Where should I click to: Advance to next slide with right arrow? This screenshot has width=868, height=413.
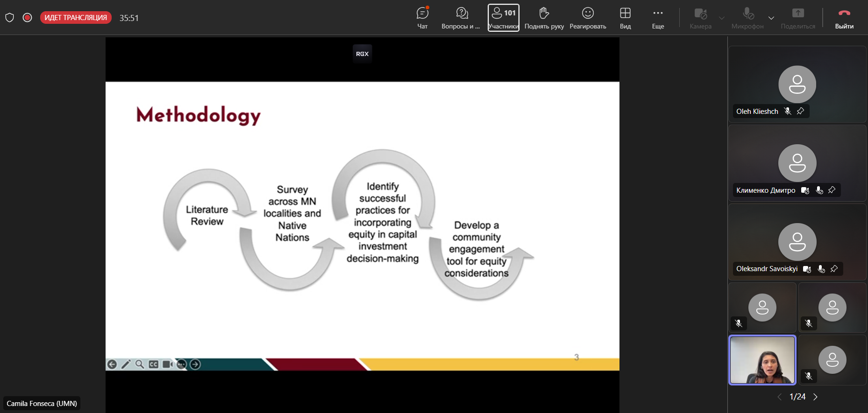tap(195, 364)
